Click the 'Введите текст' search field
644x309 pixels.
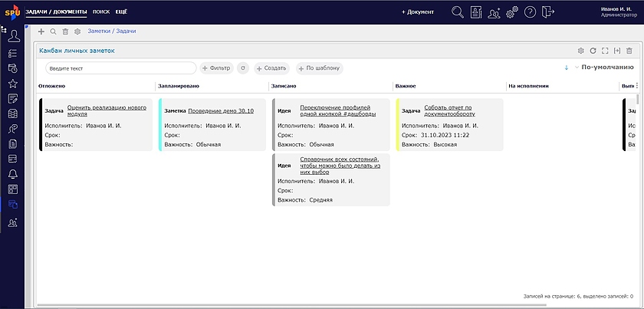120,68
